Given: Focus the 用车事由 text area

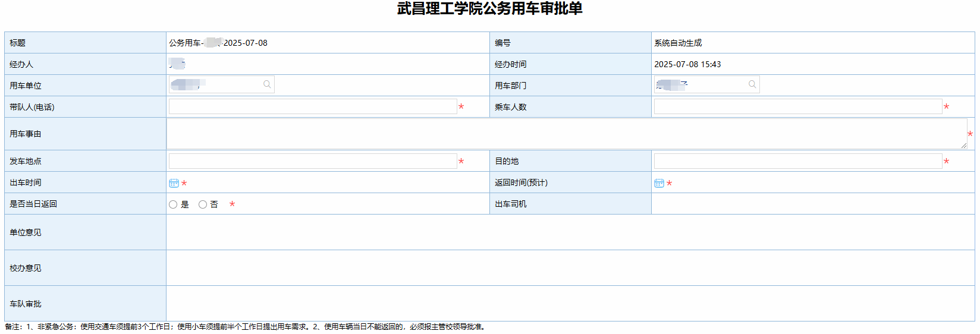Looking at the screenshot, I should pyautogui.click(x=566, y=134).
